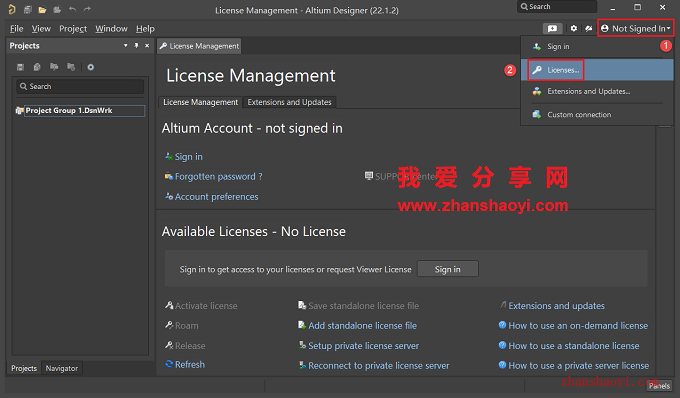
Task: Close the Projects panel
Action: 147,46
